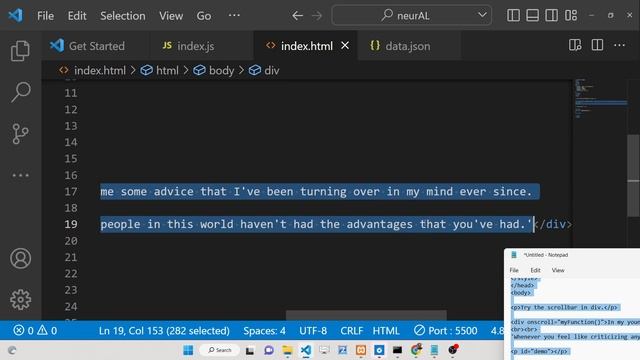Click the neurAL command center search box
Viewport: 640px width, 360px height.
(411, 16)
